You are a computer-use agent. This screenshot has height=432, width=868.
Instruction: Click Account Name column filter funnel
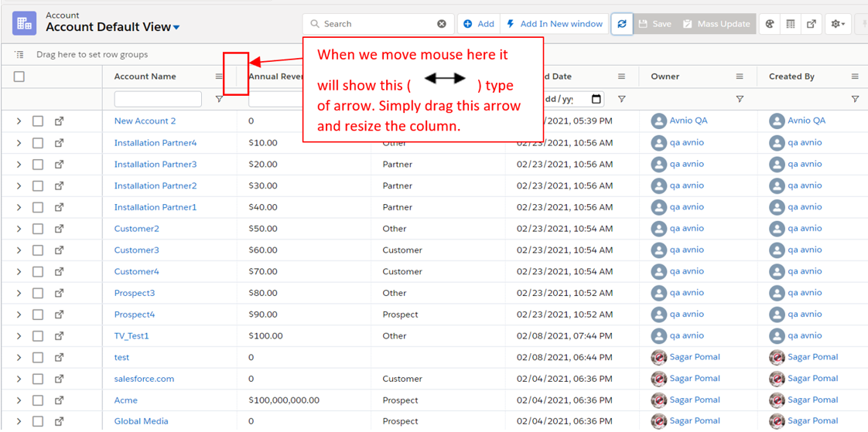point(219,99)
